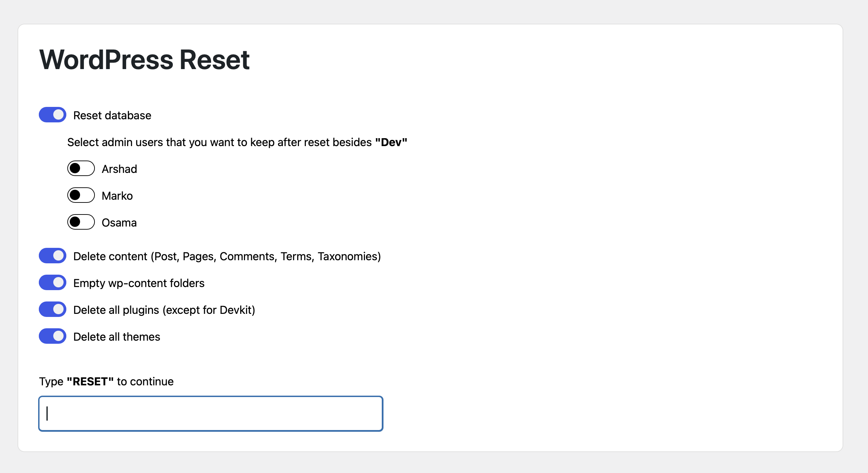
Task: Disable the Delete all plugins toggle
Action: tap(52, 309)
